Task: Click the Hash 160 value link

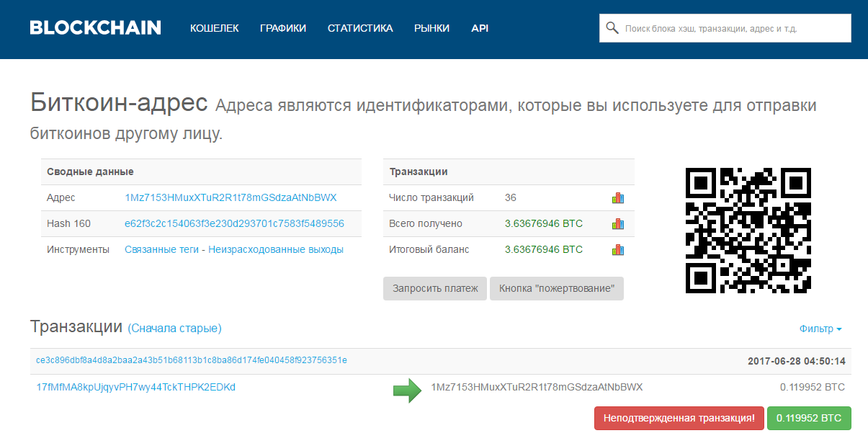Action: (x=234, y=223)
